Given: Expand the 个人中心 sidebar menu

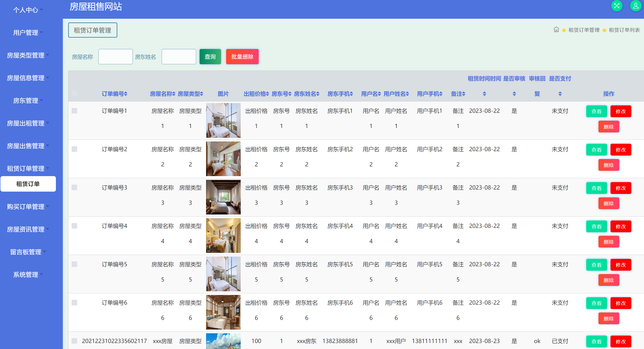Looking at the screenshot, I should (28, 10).
